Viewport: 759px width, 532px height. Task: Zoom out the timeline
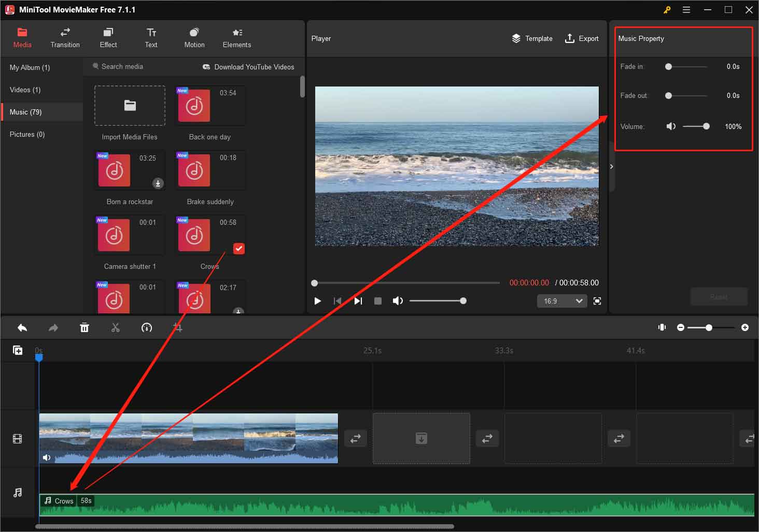(681, 327)
